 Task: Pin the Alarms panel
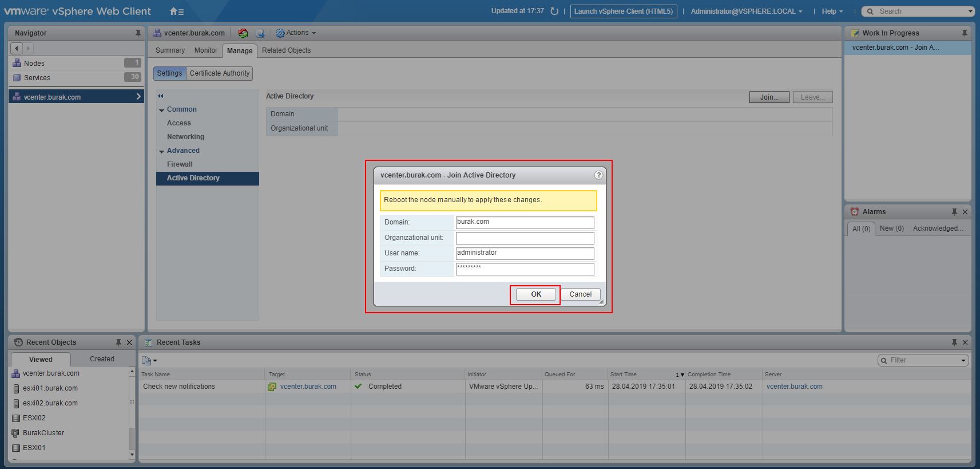click(x=954, y=212)
